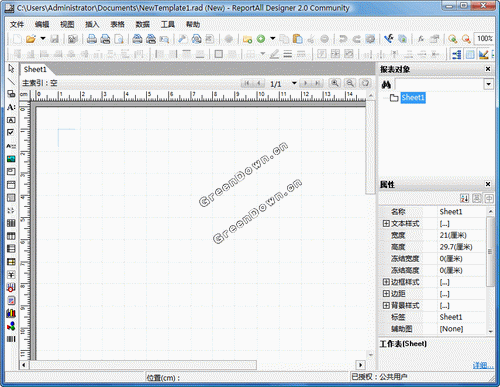
Task: Click zoom out button on page navigator
Action: click(x=350, y=83)
